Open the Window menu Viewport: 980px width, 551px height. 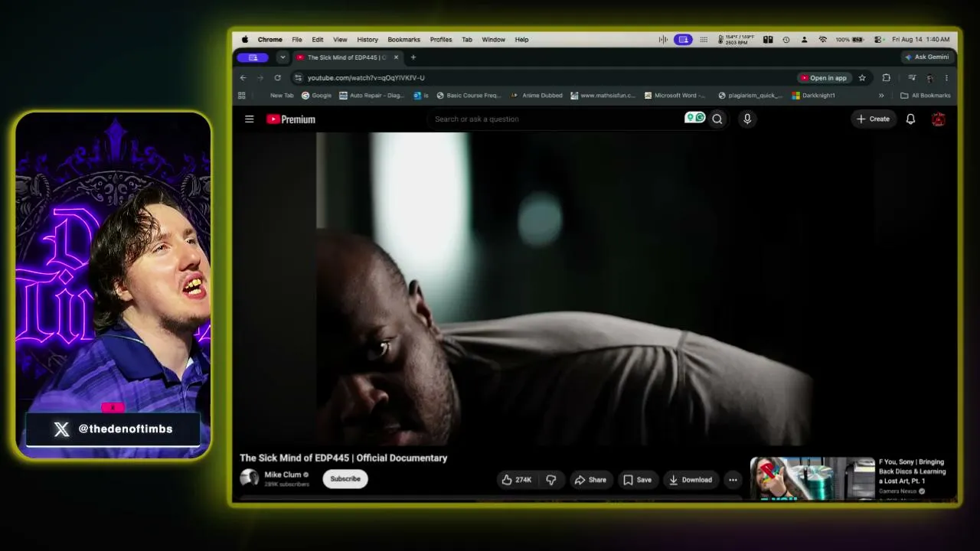pyautogui.click(x=493, y=40)
